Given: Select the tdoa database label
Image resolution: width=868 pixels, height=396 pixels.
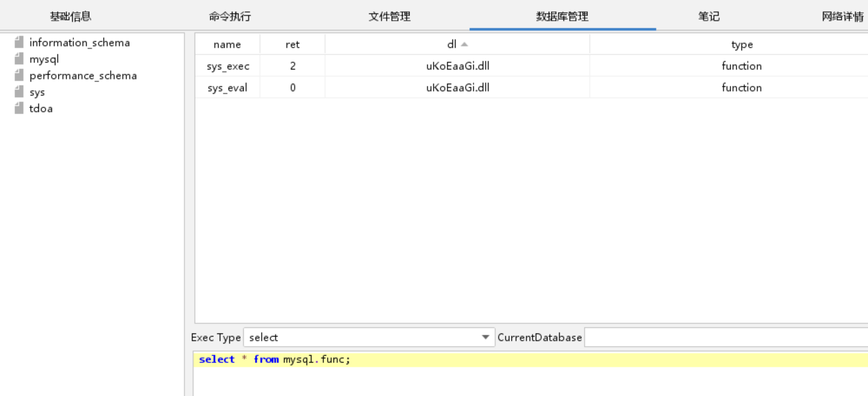Looking at the screenshot, I should [x=41, y=109].
